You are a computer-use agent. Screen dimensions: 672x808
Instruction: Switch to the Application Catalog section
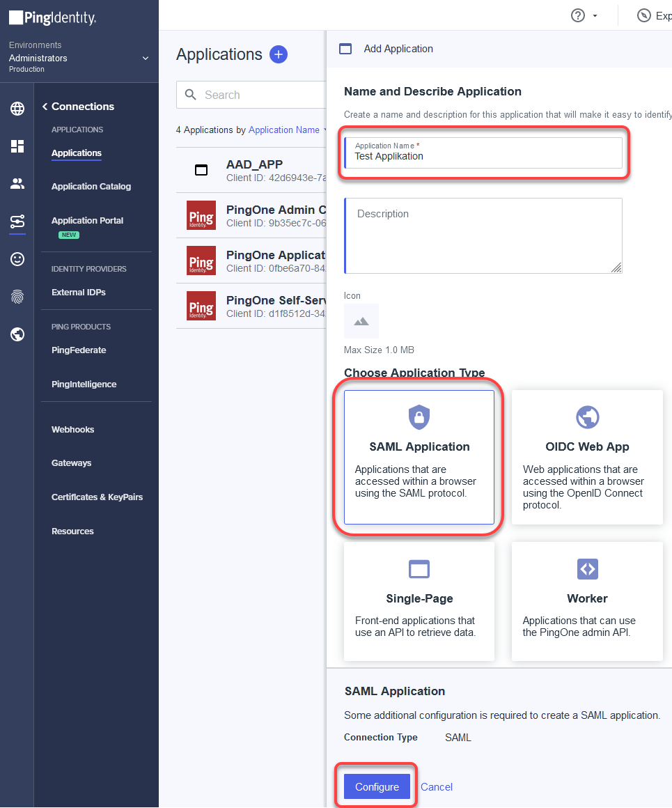(91, 186)
